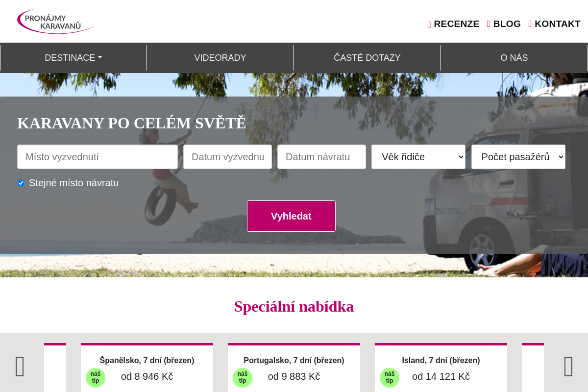Click the Datum návratu field

pos(321,157)
